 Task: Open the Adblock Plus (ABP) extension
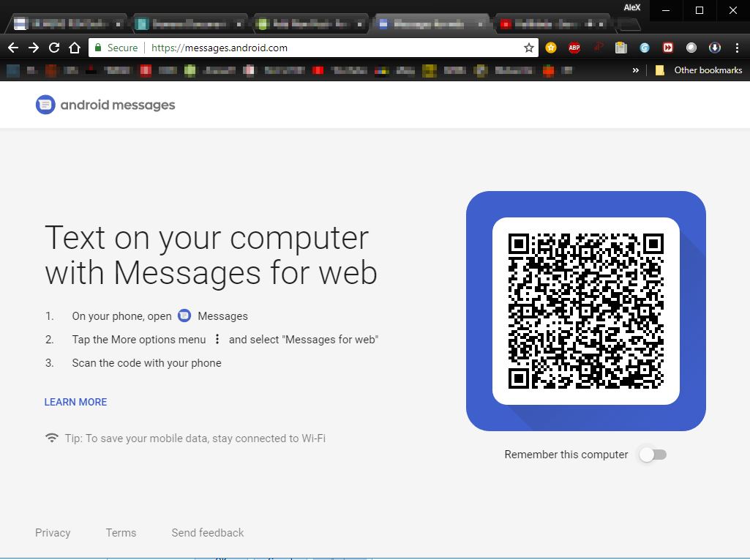pyautogui.click(x=574, y=48)
